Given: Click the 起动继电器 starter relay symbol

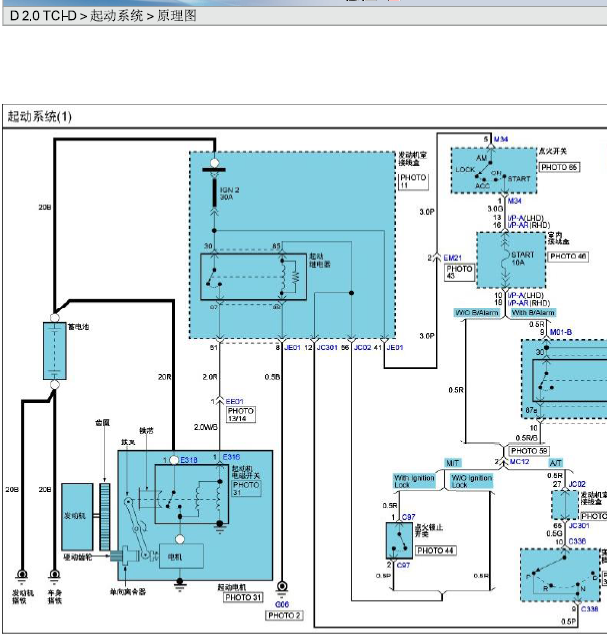Looking at the screenshot, I should pos(253,277).
